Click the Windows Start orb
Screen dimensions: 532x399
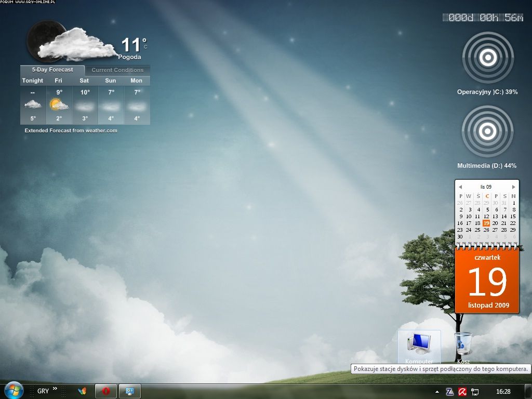13,391
